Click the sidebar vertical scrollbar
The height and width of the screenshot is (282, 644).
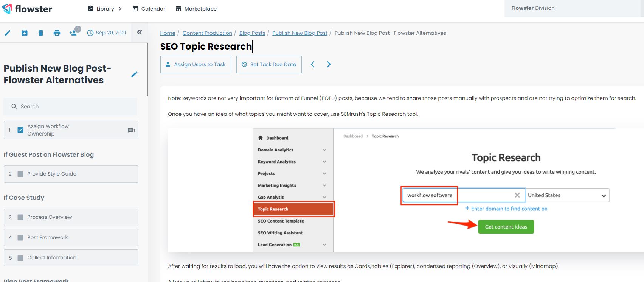[147, 69]
